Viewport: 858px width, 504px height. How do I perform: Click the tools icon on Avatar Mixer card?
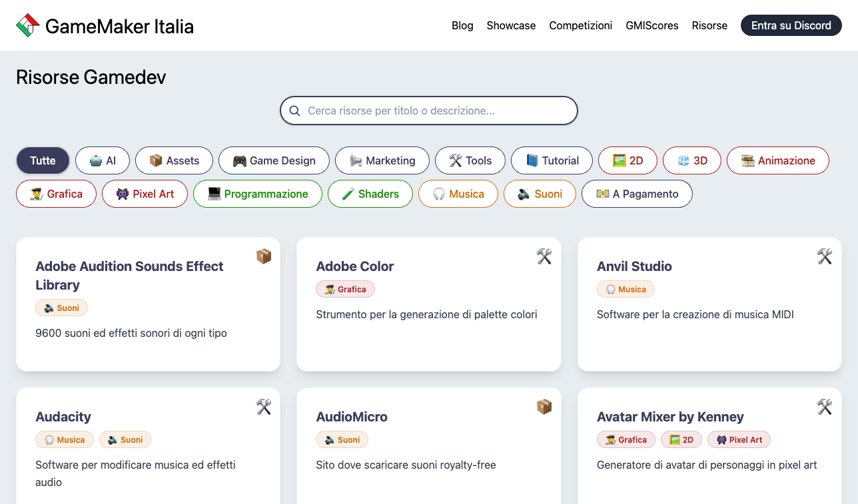(825, 407)
